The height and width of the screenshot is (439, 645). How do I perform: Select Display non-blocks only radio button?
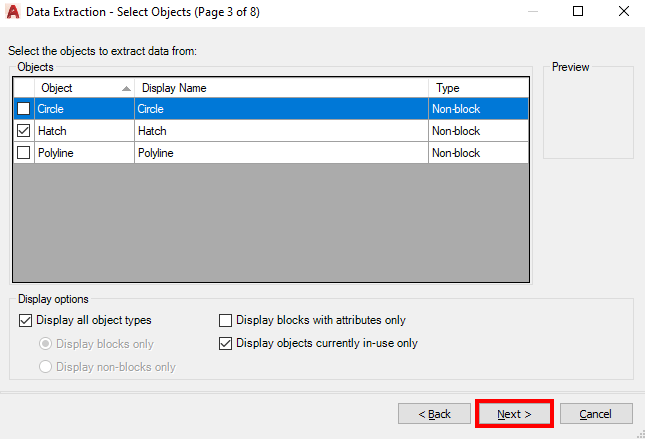pyautogui.click(x=45, y=367)
